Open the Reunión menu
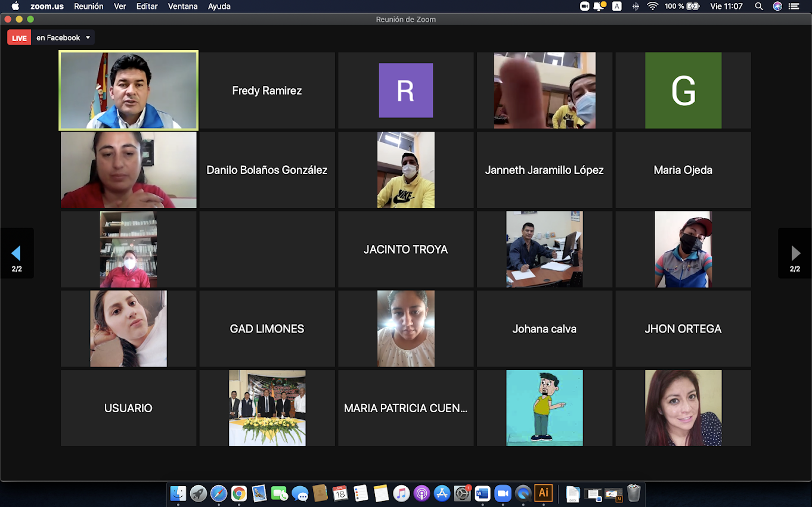This screenshot has width=812, height=507. tap(88, 6)
